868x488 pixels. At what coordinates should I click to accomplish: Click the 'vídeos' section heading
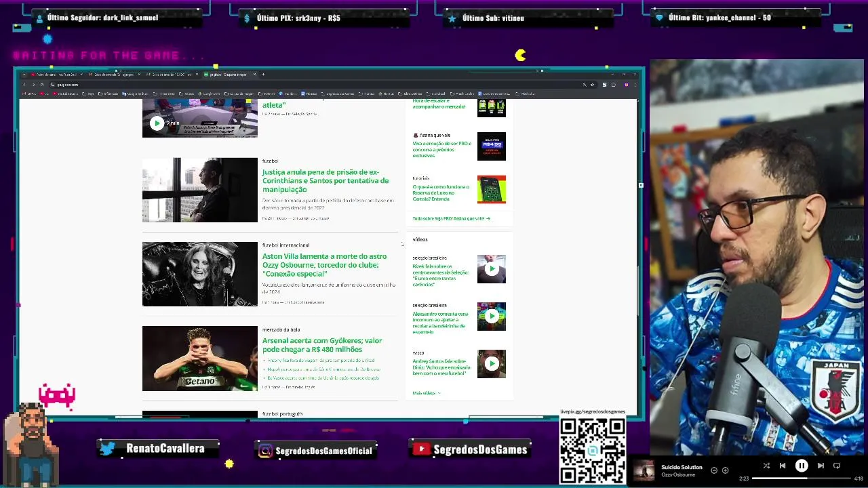(420, 239)
